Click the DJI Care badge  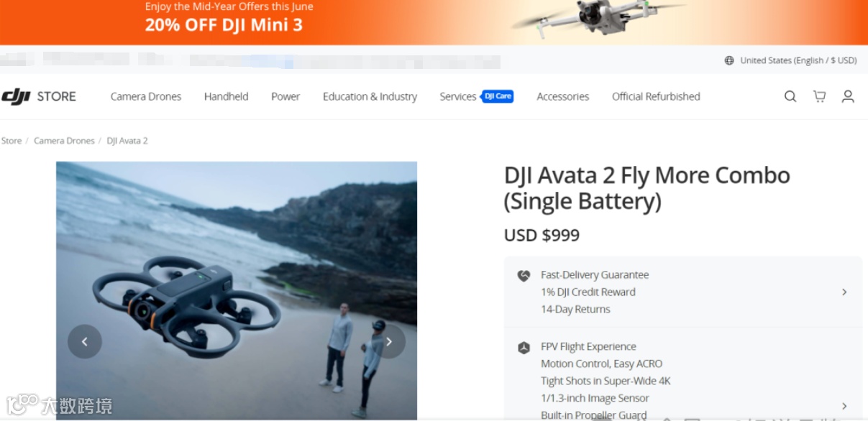coord(498,96)
